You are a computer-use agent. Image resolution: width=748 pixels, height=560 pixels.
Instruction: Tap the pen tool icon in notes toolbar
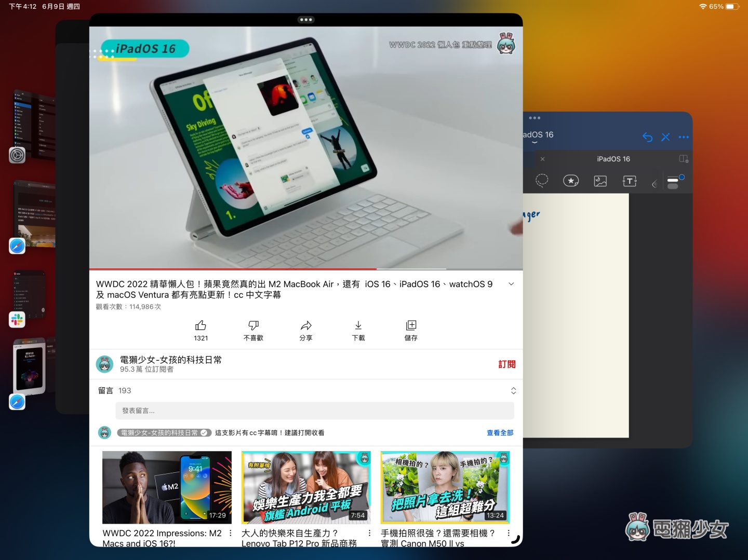pos(654,183)
